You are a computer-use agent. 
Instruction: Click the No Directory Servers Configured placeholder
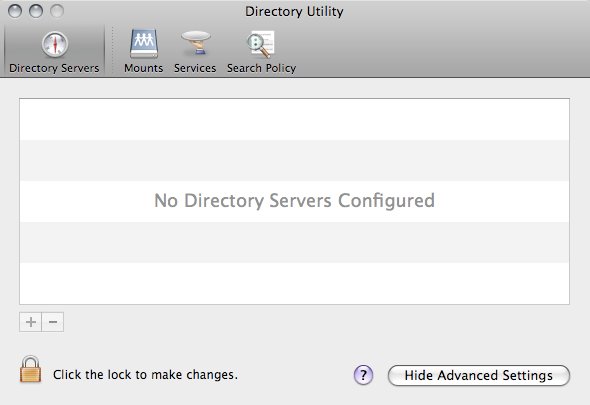pos(294,201)
